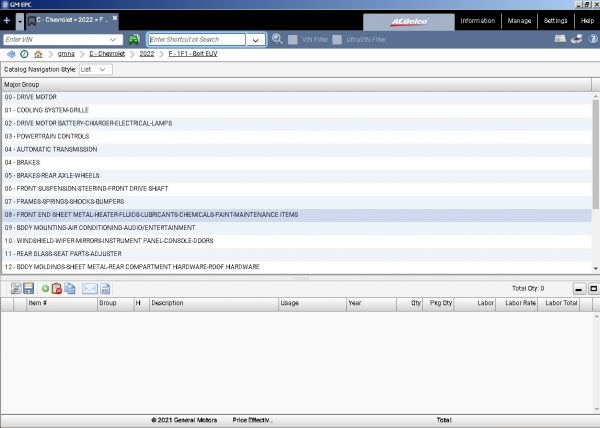Click the magnifier search icon
Image resolution: width=600 pixels, height=428 pixels.
pyautogui.click(x=277, y=39)
